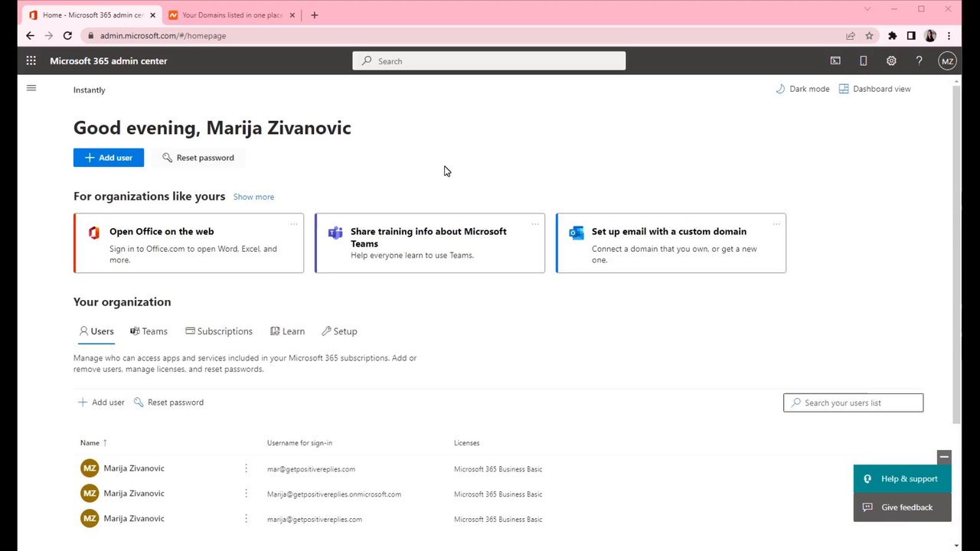The image size is (980, 551).
Task: Switch to Dashboard view
Action: tap(874, 89)
